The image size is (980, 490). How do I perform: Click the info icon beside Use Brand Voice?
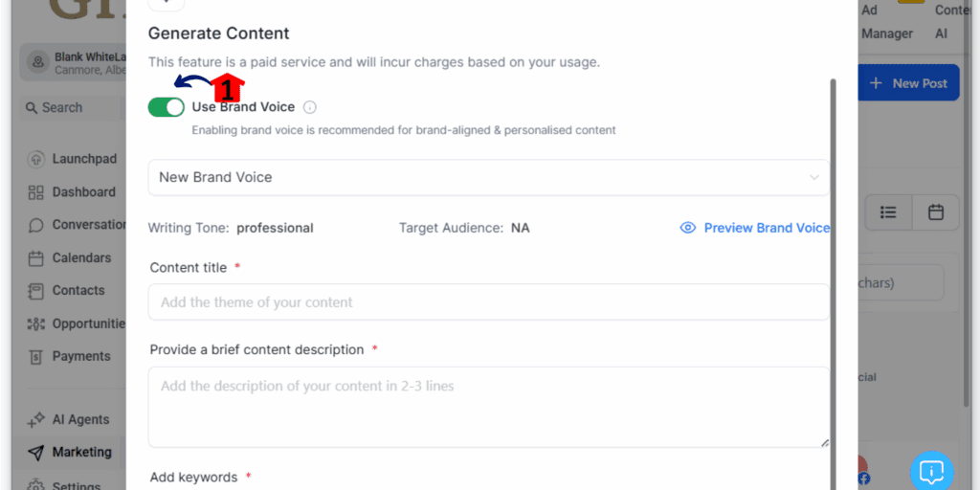[x=309, y=107]
